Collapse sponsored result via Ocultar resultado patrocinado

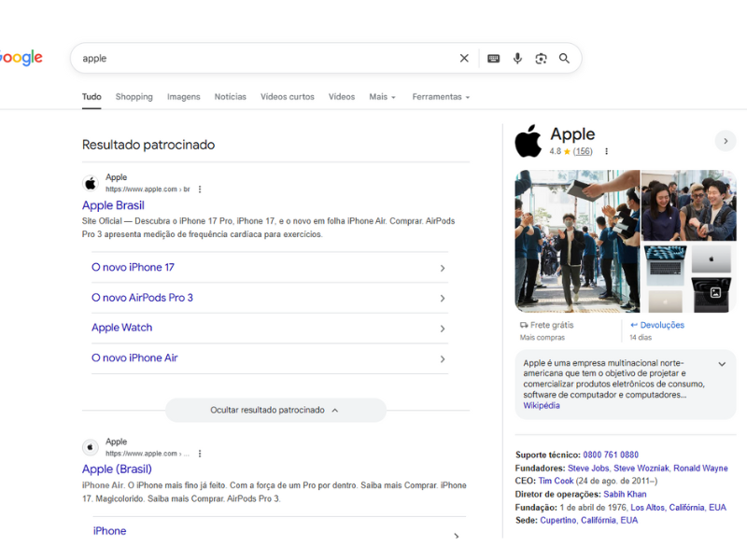click(x=275, y=410)
